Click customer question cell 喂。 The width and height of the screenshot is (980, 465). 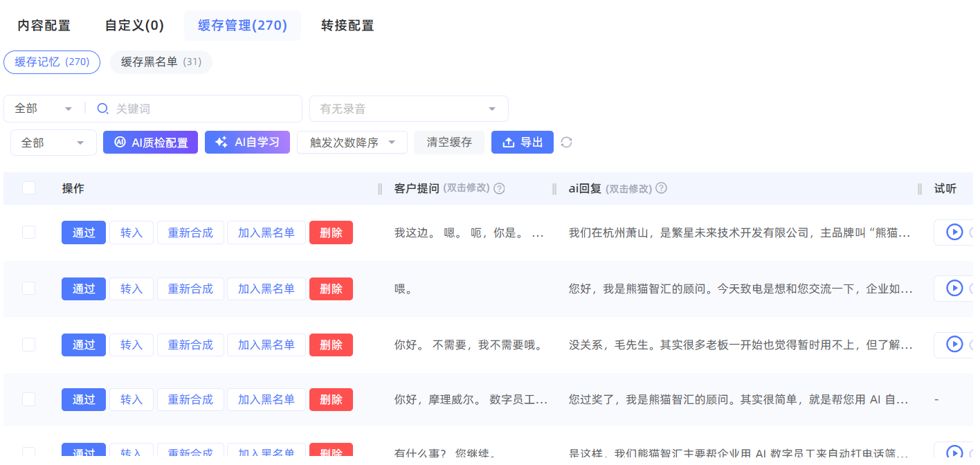click(x=403, y=289)
